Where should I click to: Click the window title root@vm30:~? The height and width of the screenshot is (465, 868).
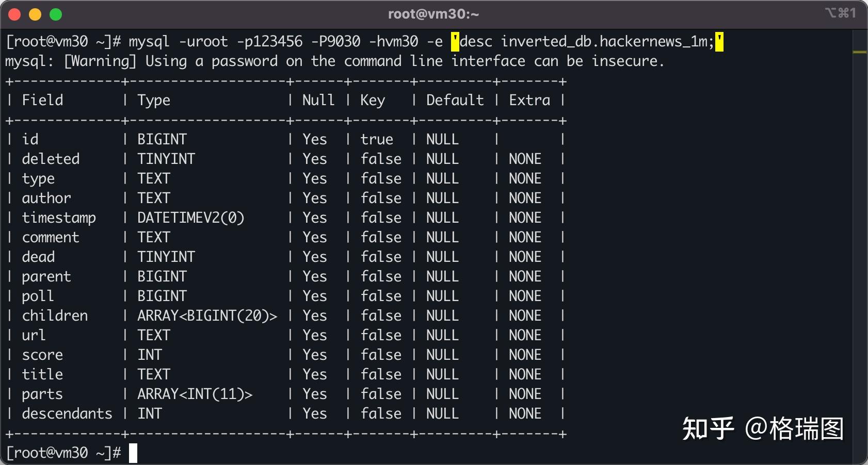tap(433, 14)
